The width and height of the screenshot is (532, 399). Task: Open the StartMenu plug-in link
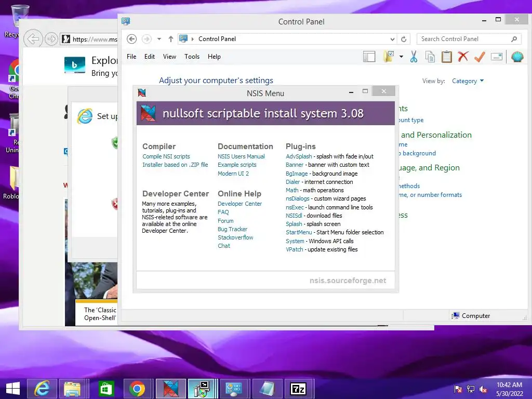coord(299,232)
